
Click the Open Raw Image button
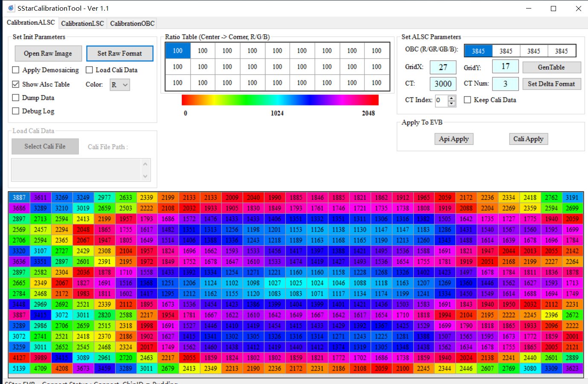click(x=48, y=53)
